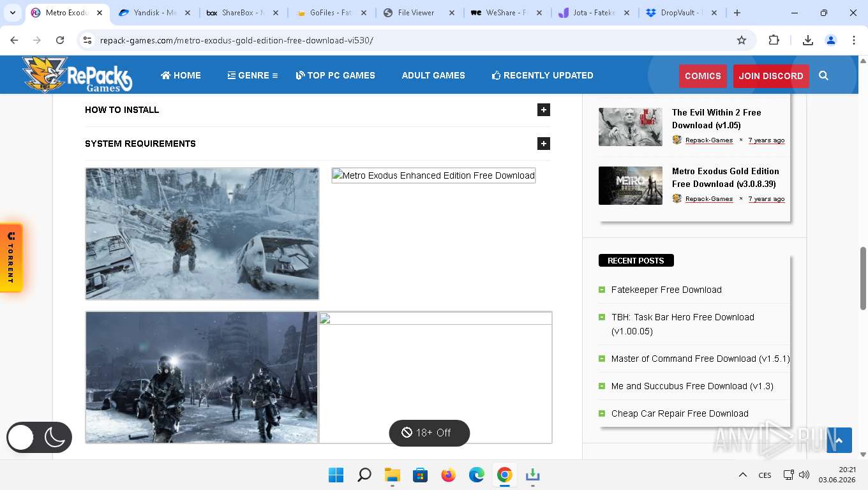Open TBH: Task Bar Hero Free Download post

coord(683,324)
